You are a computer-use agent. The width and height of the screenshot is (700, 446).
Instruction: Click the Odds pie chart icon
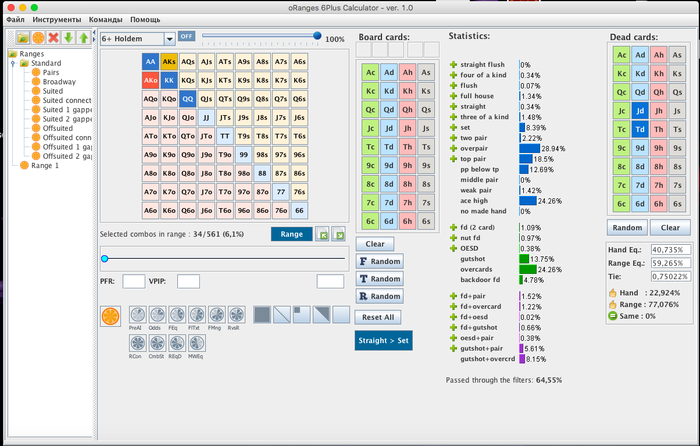[x=157, y=315]
